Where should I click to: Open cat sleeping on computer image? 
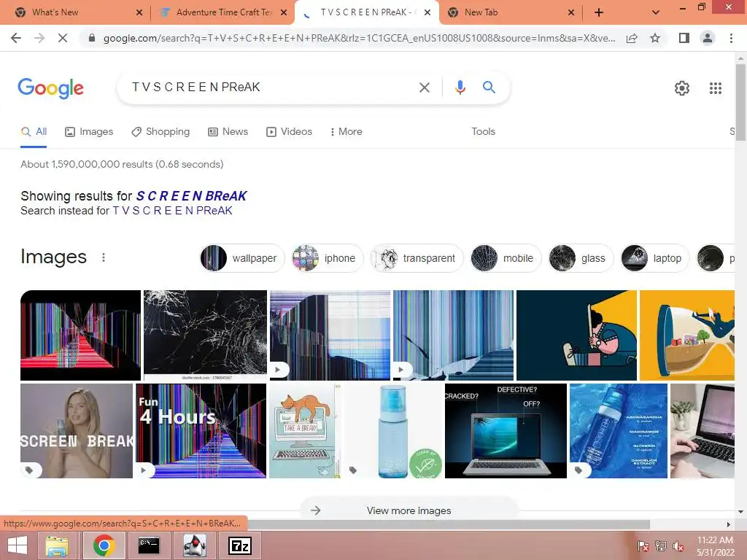click(306, 430)
